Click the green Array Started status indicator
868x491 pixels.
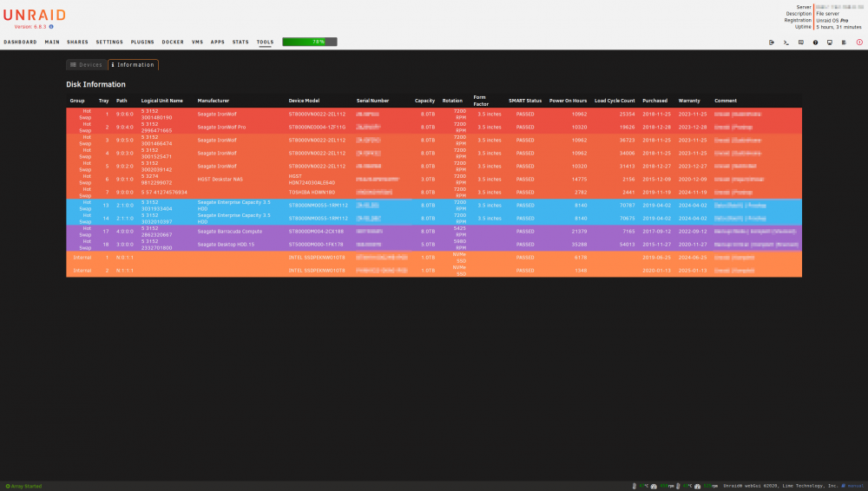(x=23, y=486)
